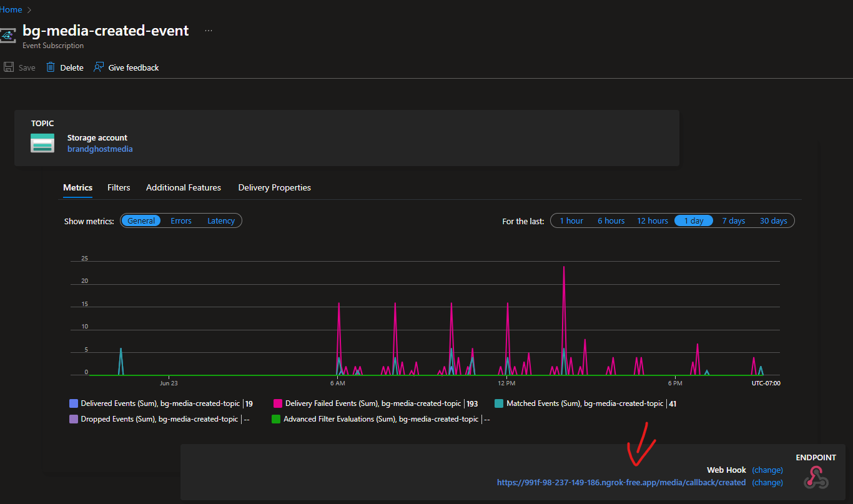Click the Matched Events legend text

coord(585,403)
